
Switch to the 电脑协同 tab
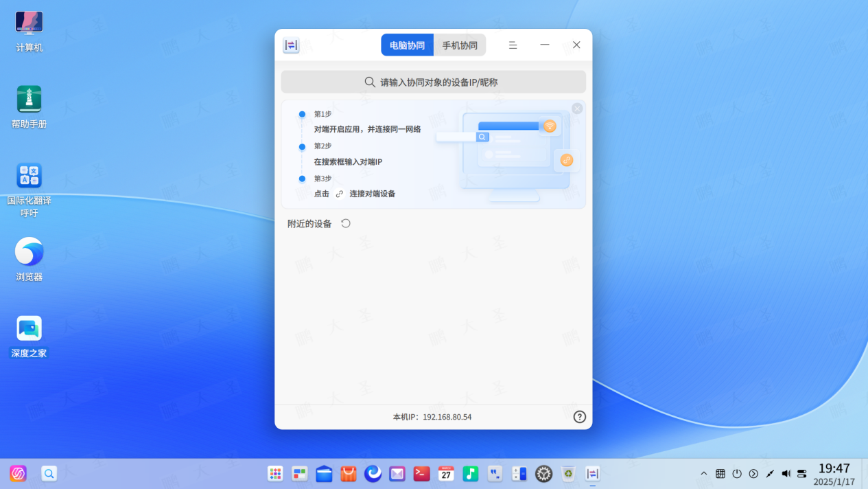pyautogui.click(x=408, y=45)
